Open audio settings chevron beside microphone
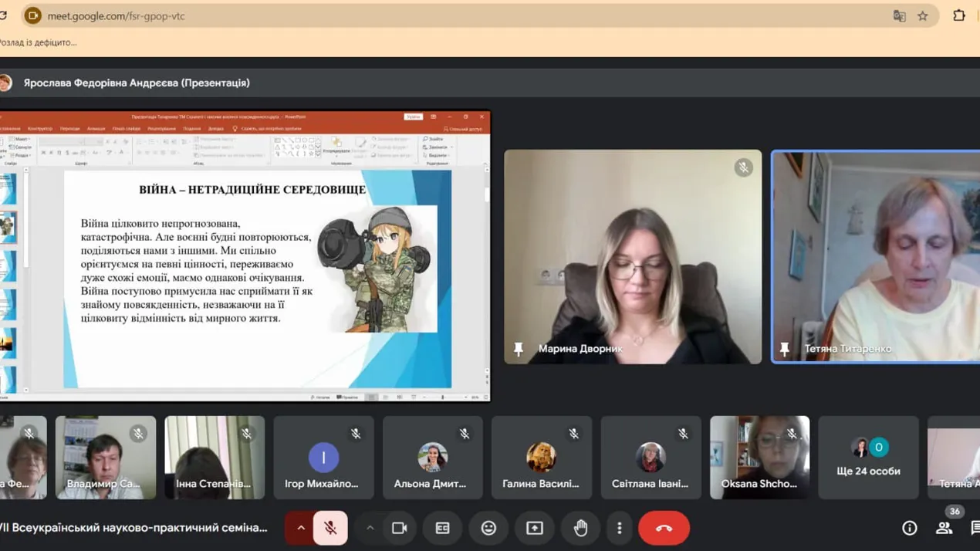980x551 pixels. click(x=301, y=528)
